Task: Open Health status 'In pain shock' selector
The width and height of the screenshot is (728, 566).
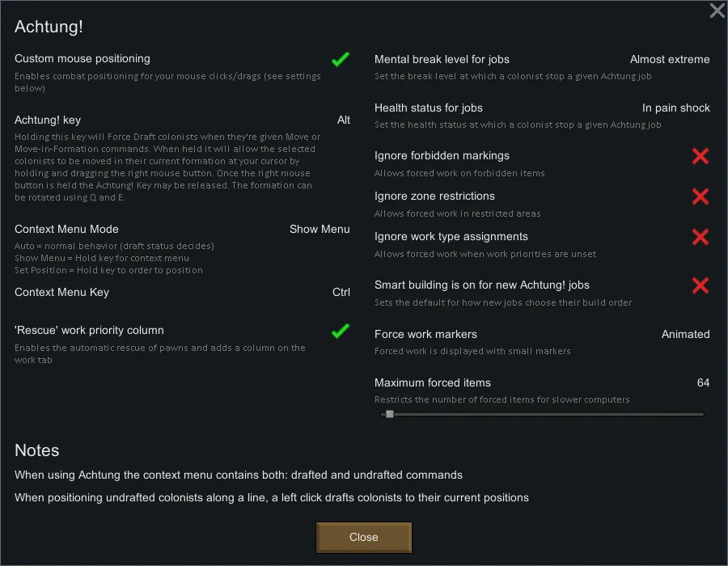Action: pos(676,108)
